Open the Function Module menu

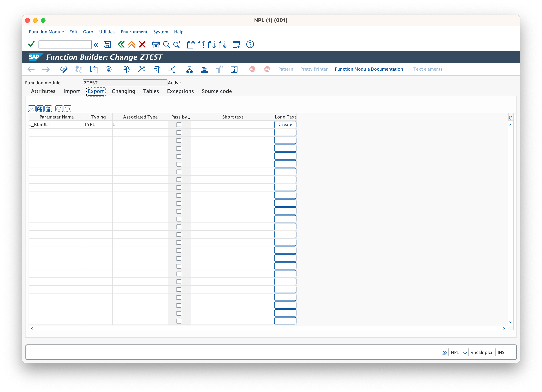(46, 32)
